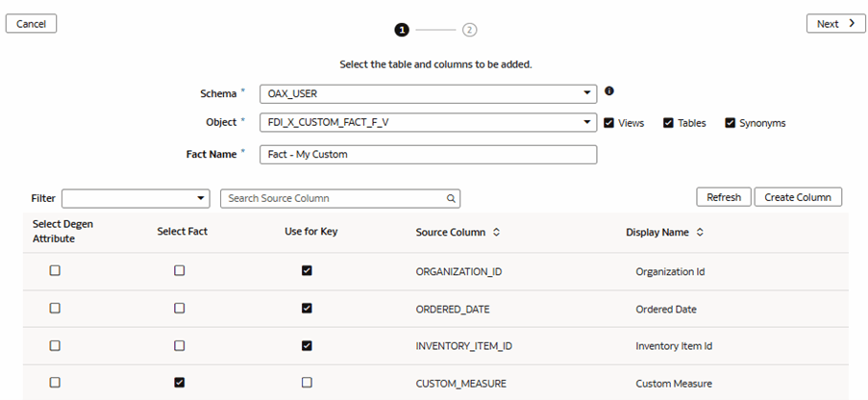Expand the Object dropdown list
The width and height of the screenshot is (868, 400).
tap(587, 123)
